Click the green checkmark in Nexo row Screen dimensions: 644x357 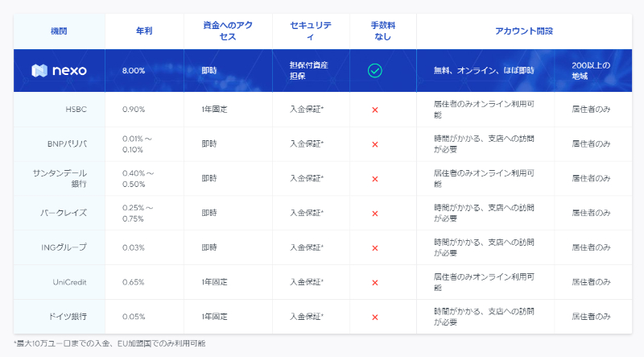pyautogui.click(x=374, y=71)
